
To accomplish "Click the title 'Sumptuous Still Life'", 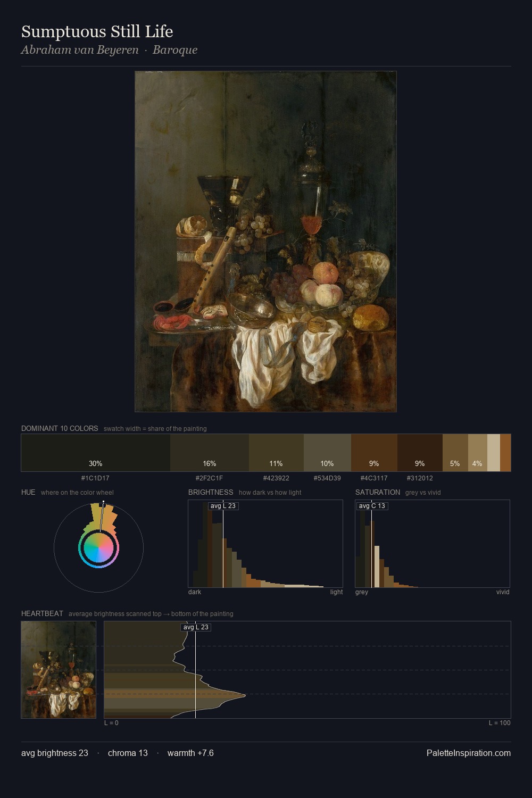I will (x=97, y=32).
